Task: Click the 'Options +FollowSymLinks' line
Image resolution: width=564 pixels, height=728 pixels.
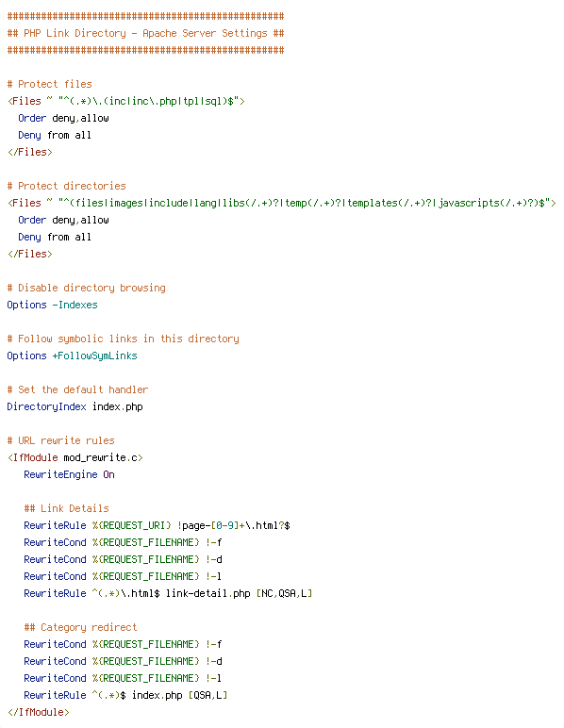Action: point(72,356)
